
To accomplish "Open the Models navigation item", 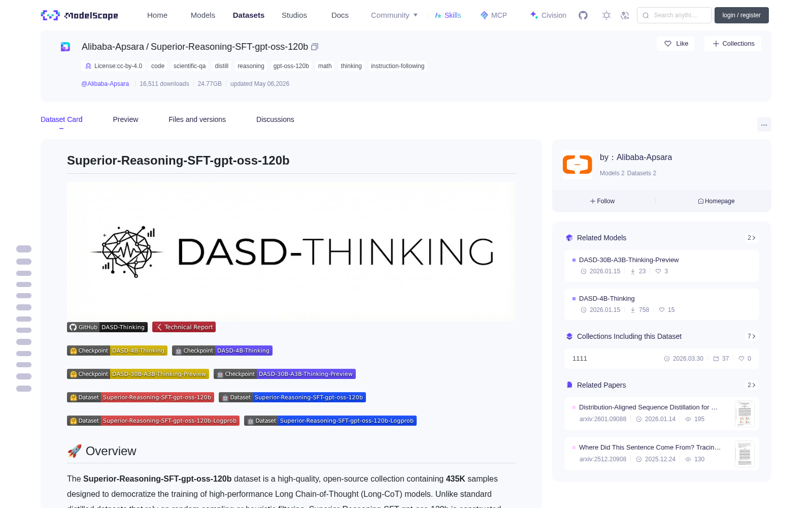I will [203, 15].
